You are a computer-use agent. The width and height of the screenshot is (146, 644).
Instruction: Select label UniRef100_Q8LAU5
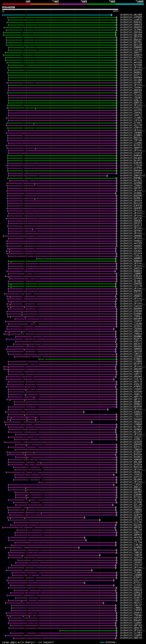pyautogui.click(x=131, y=35)
